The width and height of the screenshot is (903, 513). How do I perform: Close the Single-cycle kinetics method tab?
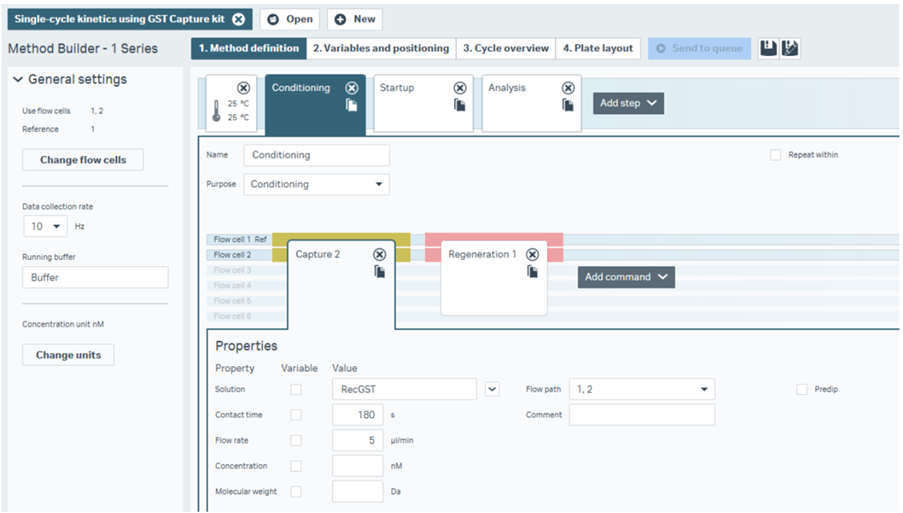pos(238,19)
